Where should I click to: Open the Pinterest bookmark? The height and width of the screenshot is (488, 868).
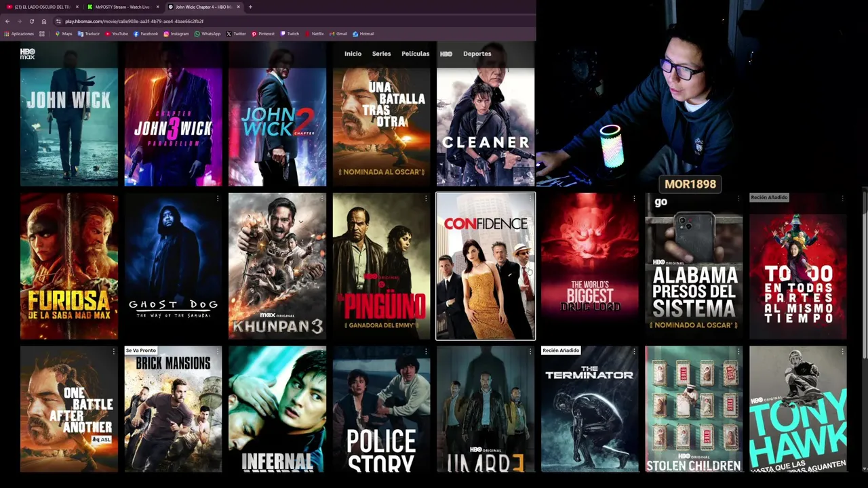click(x=263, y=33)
